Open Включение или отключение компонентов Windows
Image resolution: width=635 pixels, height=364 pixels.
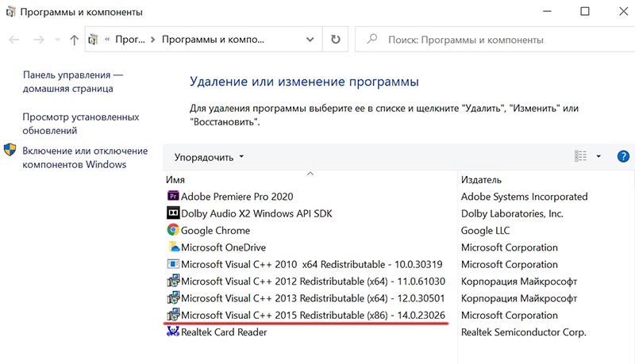click(85, 158)
